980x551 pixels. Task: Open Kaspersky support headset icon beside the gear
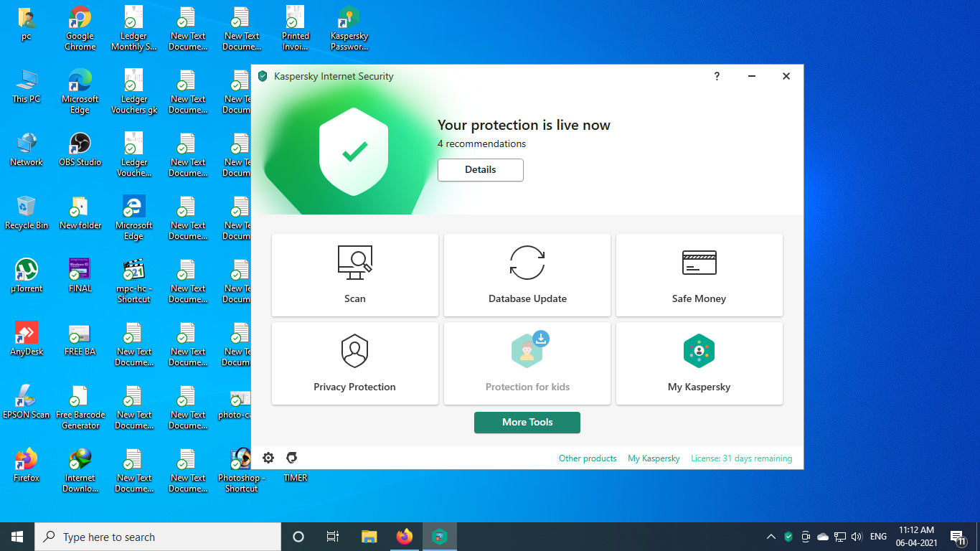[292, 458]
